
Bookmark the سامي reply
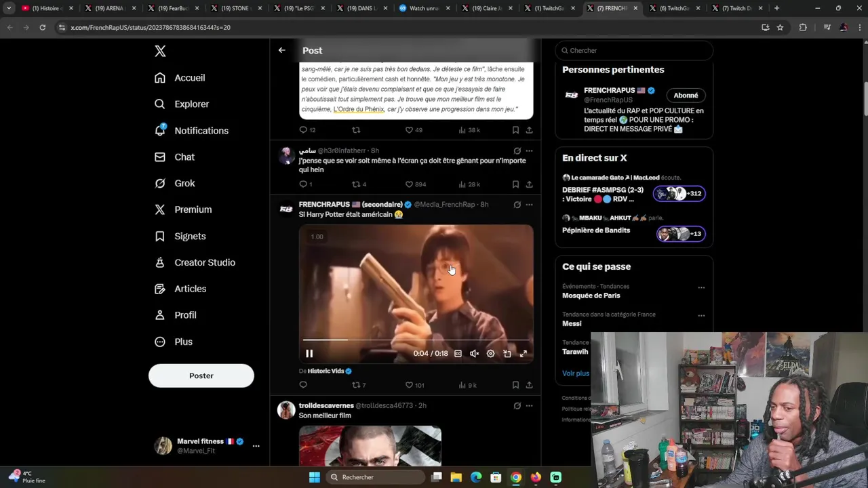click(x=515, y=184)
